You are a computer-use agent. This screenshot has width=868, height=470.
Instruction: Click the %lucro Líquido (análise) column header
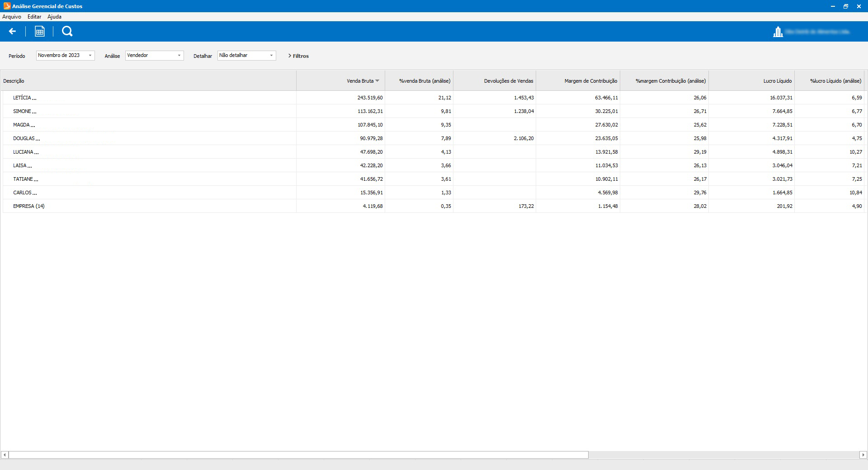point(829,81)
